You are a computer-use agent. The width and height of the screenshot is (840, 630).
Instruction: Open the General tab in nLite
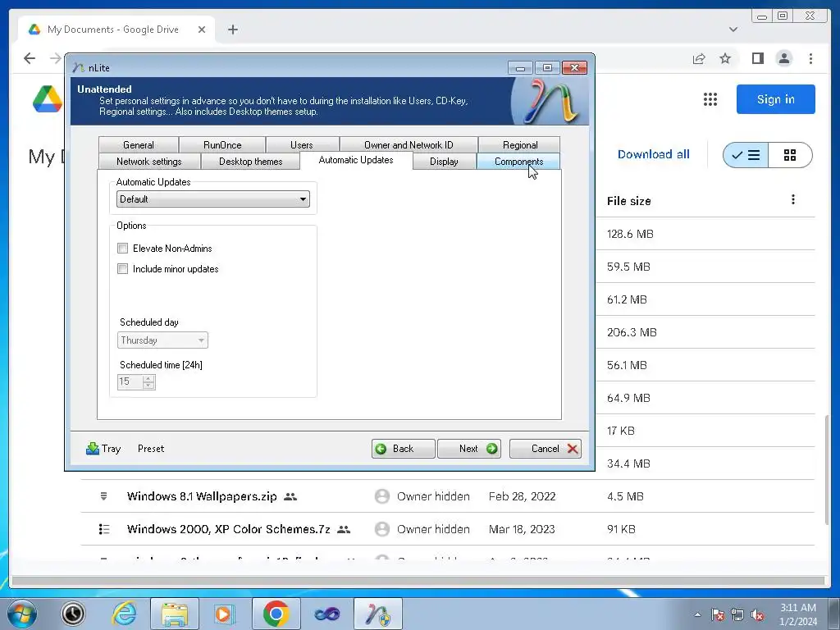coord(138,144)
